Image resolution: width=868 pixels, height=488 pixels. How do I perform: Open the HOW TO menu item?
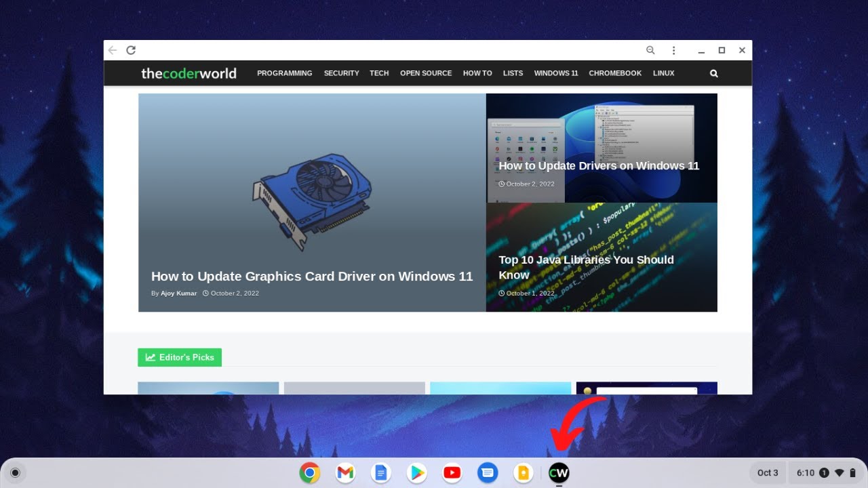point(477,73)
